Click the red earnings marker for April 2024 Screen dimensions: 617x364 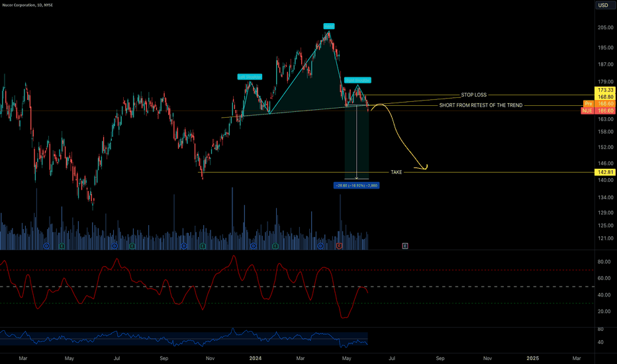click(339, 246)
